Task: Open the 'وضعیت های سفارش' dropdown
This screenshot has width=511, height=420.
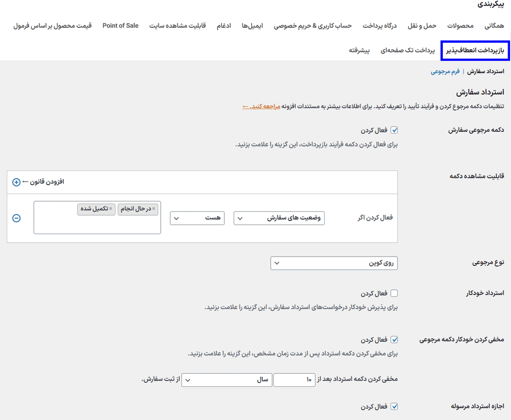Action: click(x=279, y=218)
